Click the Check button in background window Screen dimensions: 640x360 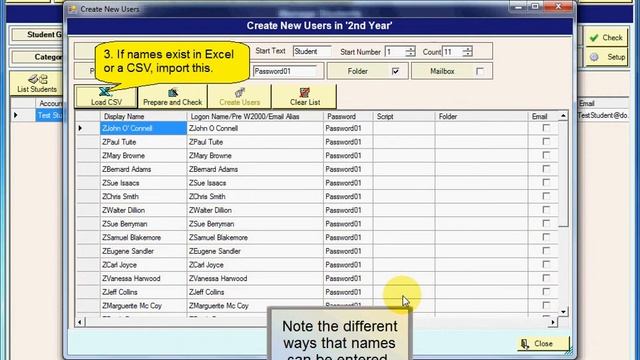[606, 38]
